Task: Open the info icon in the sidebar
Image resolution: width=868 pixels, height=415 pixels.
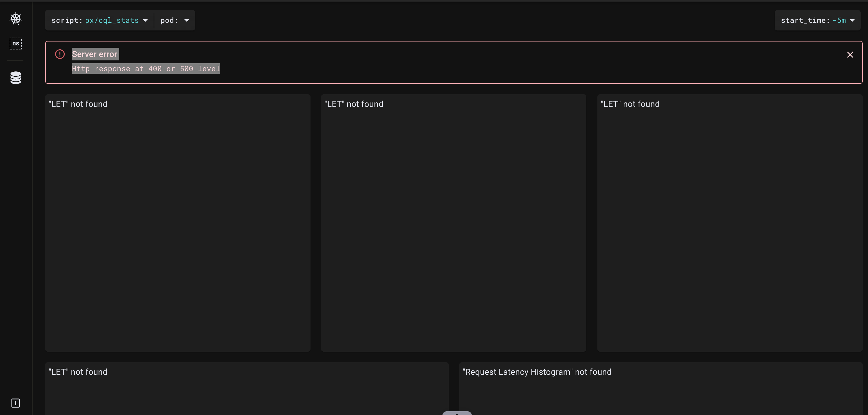Action: pyautogui.click(x=16, y=403)
